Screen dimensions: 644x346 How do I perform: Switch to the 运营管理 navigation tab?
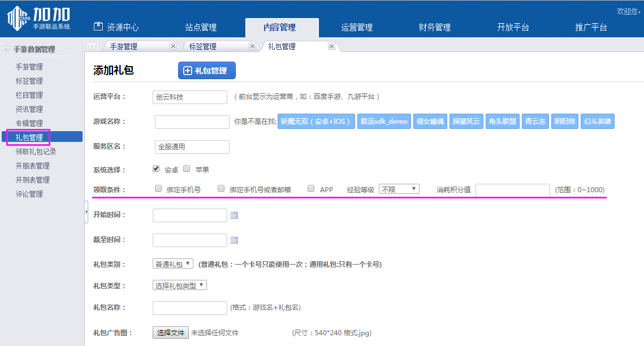(356, 27)
